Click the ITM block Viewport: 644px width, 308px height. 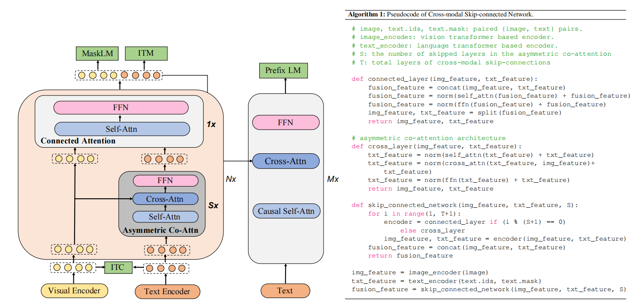tap(146, 53)
